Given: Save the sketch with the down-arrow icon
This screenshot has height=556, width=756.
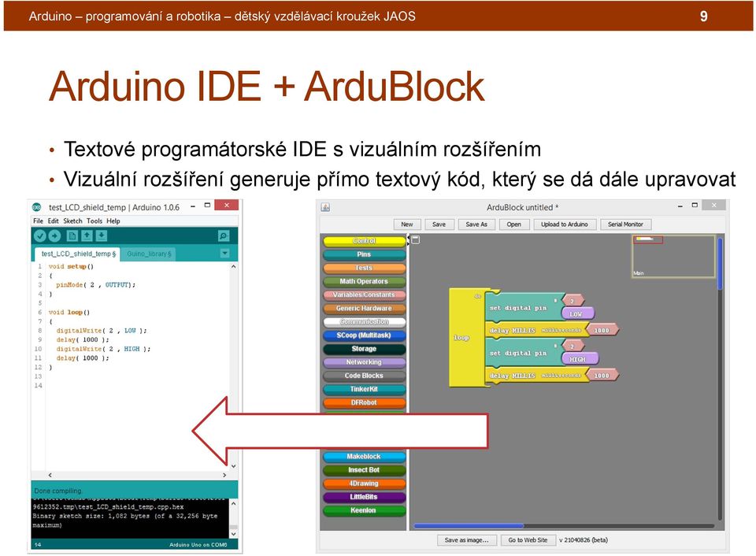Looking at the screenshot, I should tap(102, 235).
